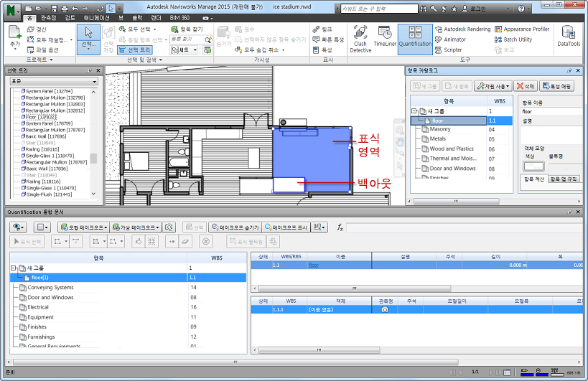The height and width of the screenshot is (381, 588).
Task: Open the Clash Detective tool
Action: [360, 39]
